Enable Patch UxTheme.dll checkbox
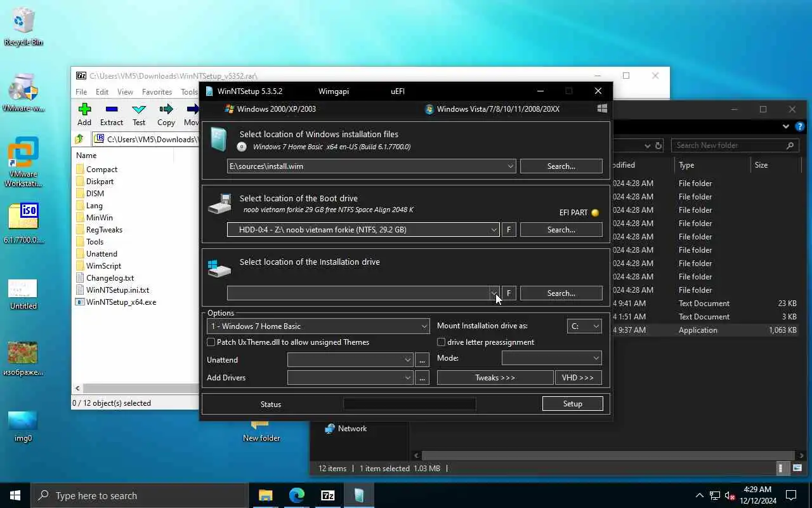 click(x=211, y=342)
